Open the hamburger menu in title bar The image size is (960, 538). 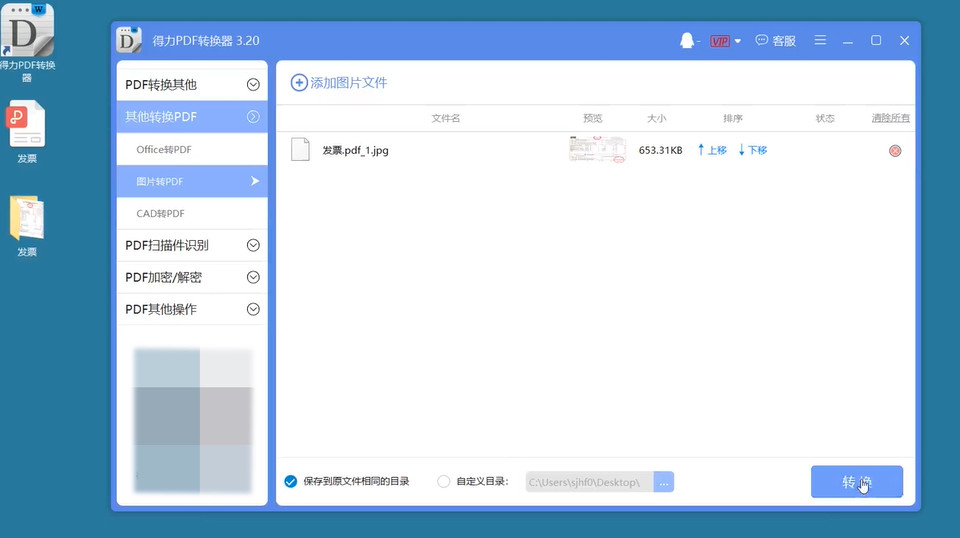pos(820,40)
